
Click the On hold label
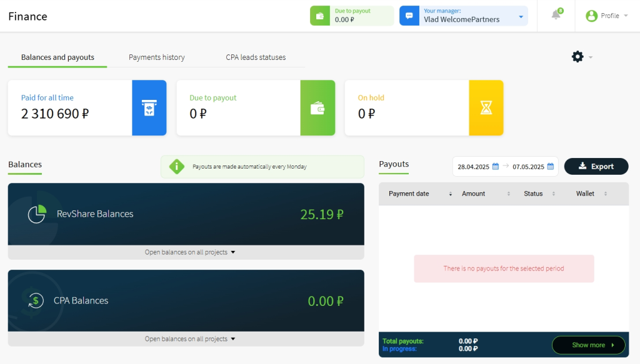click(x=371, y=98)
